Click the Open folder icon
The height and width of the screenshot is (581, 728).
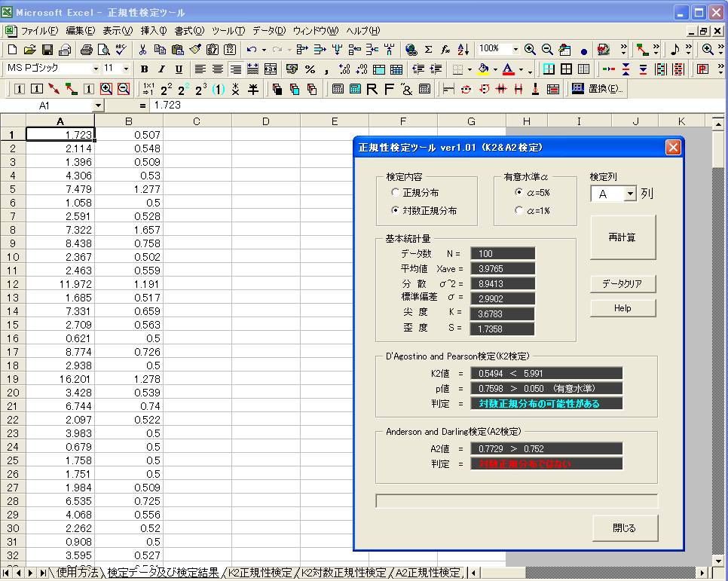coord(29,49)
